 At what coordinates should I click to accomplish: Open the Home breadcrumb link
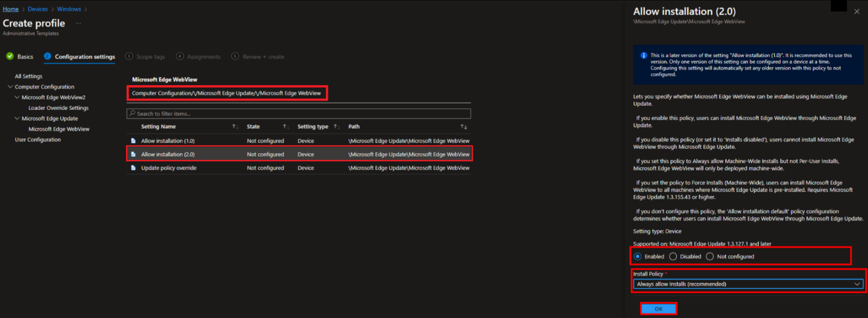pos(11,9)
